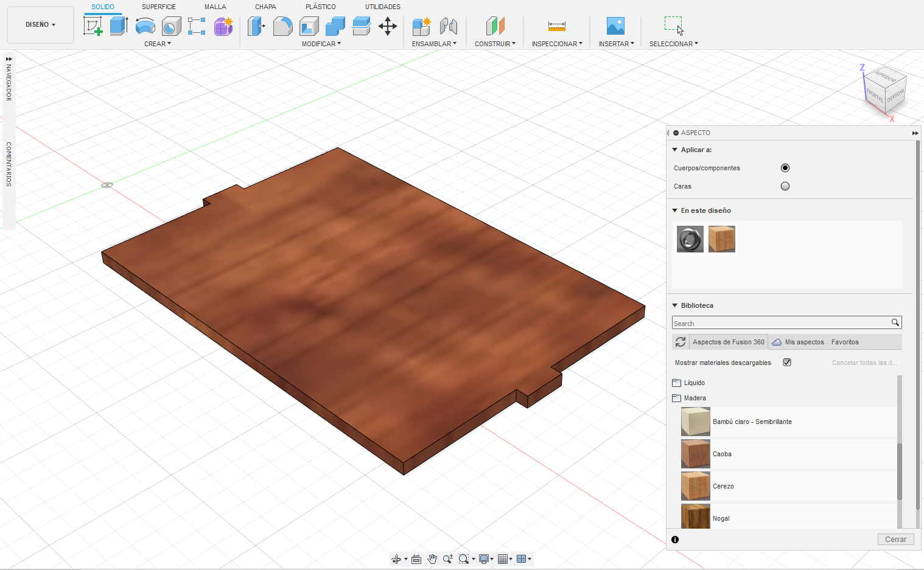Select the Create Form tool
This screenshot has width=924, height=570.
223,26
